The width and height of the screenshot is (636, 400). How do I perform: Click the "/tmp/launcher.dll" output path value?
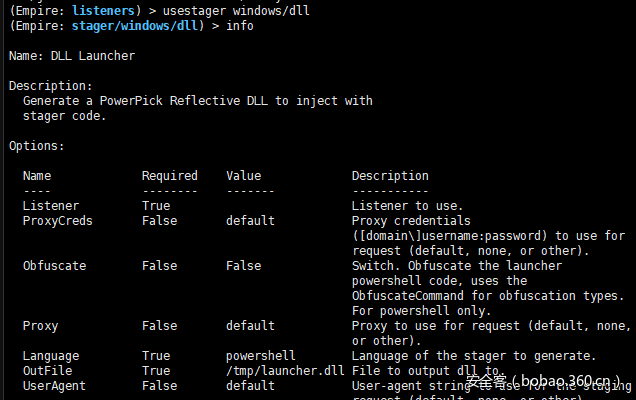coord(285,371)
